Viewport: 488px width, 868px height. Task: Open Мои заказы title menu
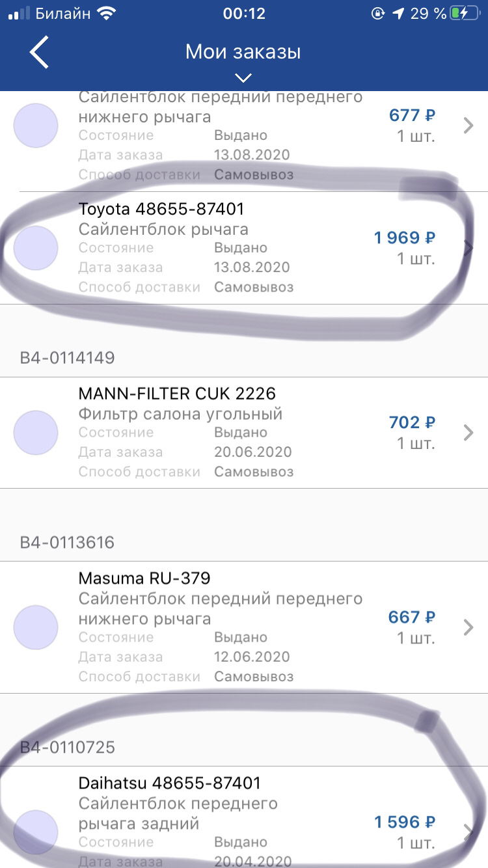click(243, 51)
